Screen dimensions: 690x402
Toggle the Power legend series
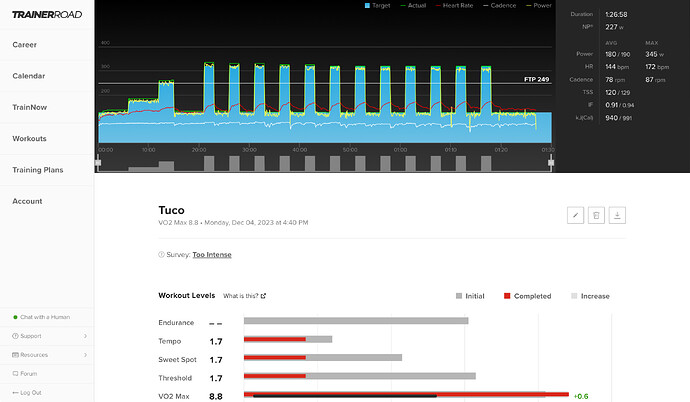539,6
